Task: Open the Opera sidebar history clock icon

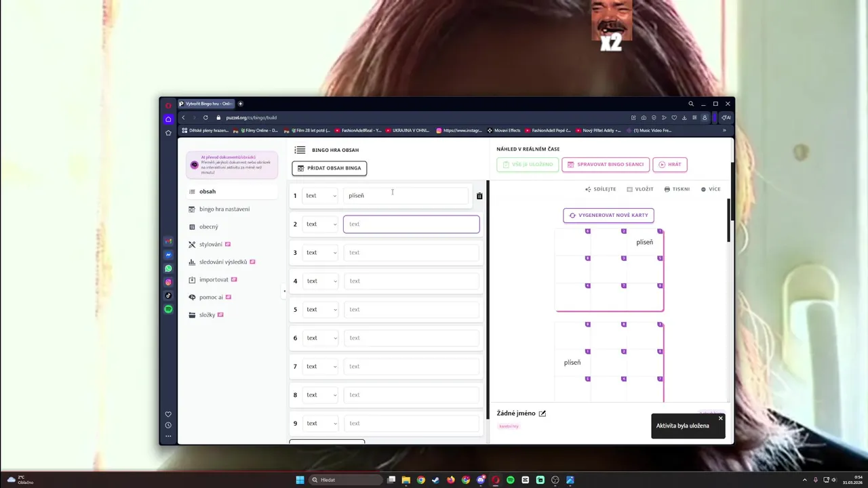Action: [x=168, y=425]
